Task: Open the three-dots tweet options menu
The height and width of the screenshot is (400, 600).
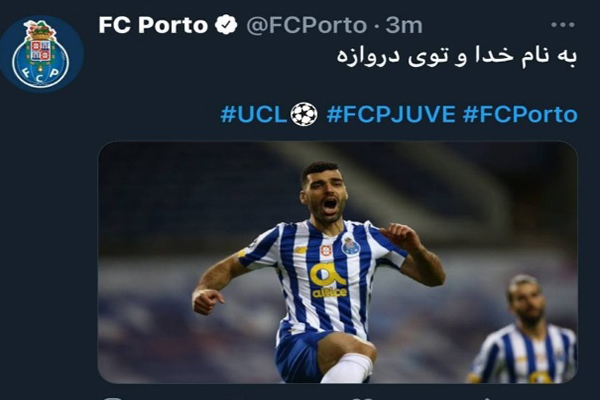Action: click(x=562, y=25)
